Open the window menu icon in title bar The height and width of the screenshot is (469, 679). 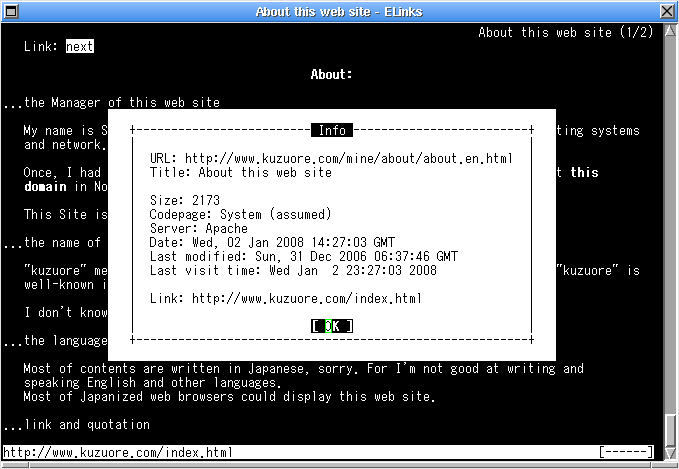tap(11, 11)
